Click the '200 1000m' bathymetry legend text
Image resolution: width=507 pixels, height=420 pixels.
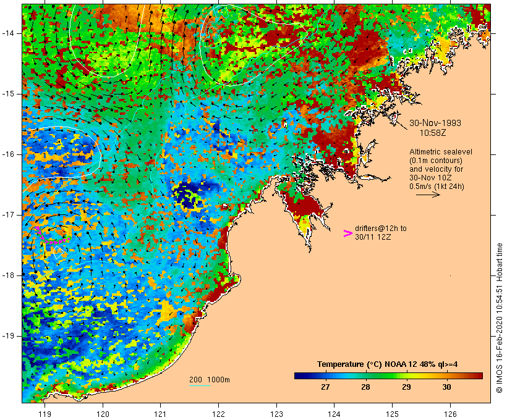pos(210,380)
